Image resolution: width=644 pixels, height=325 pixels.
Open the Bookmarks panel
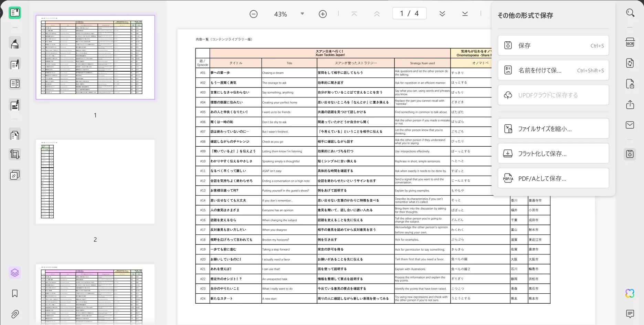tap(14, 293)
